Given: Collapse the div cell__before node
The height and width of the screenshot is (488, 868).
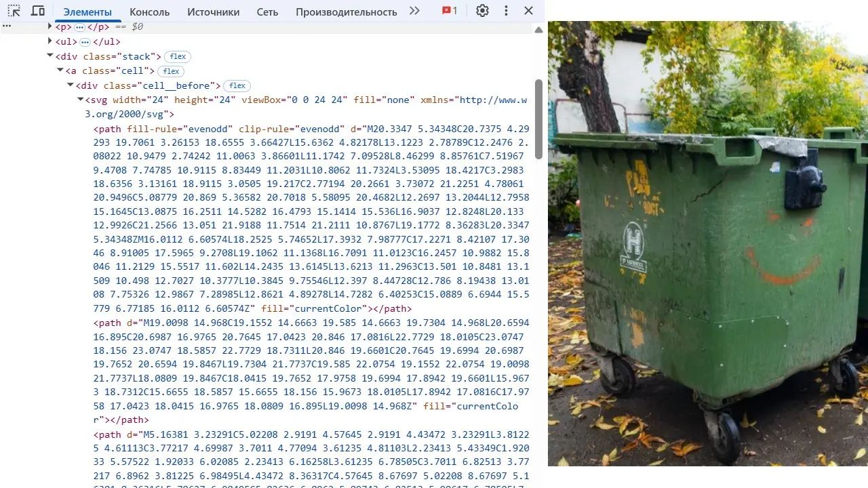Looking at the screenshot, I should point(70,85).
